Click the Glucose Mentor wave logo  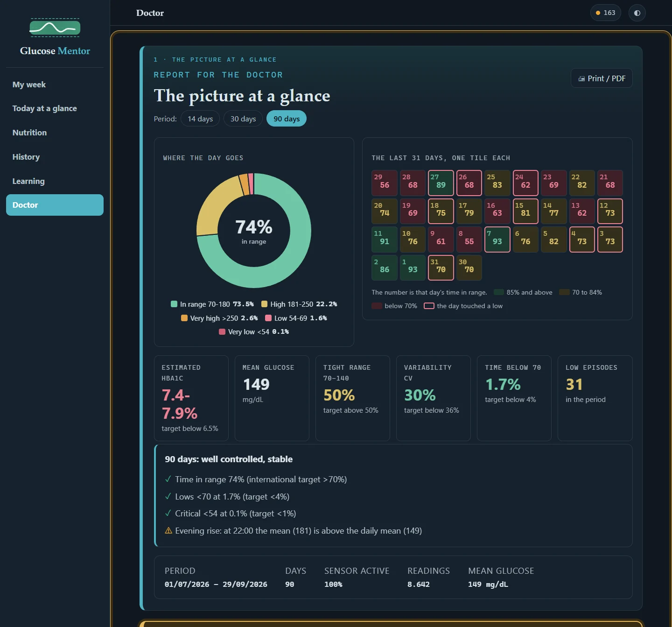55,28
